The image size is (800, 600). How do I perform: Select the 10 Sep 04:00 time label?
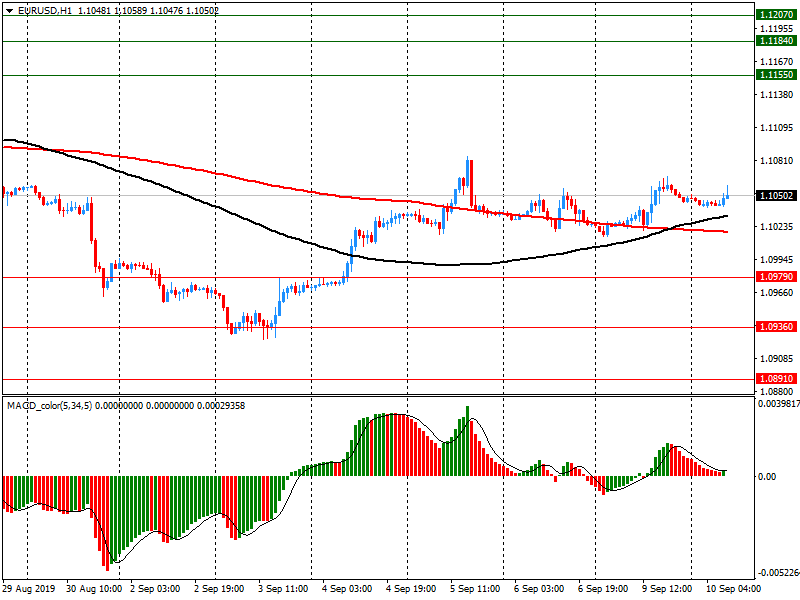point(733,589)
